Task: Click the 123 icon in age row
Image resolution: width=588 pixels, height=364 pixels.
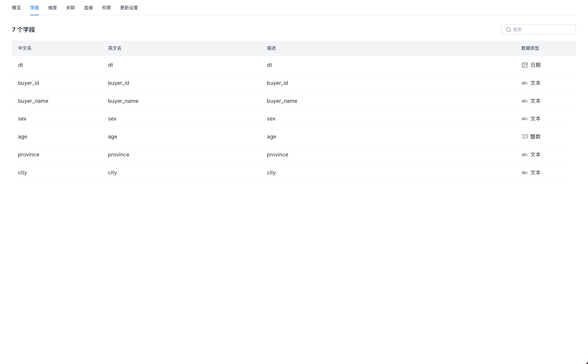Action: [x=525, y=137]
